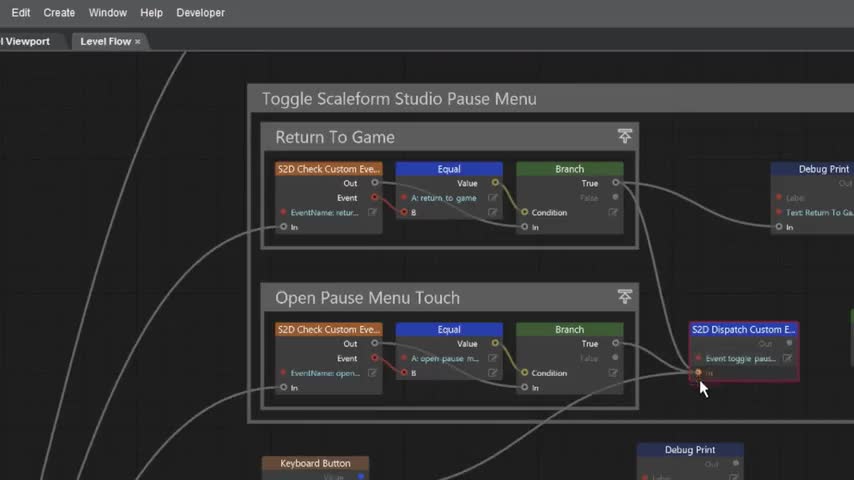
Task: Edit Event toggle paus... field on Dispatch node
Action: tap(788, 359)
